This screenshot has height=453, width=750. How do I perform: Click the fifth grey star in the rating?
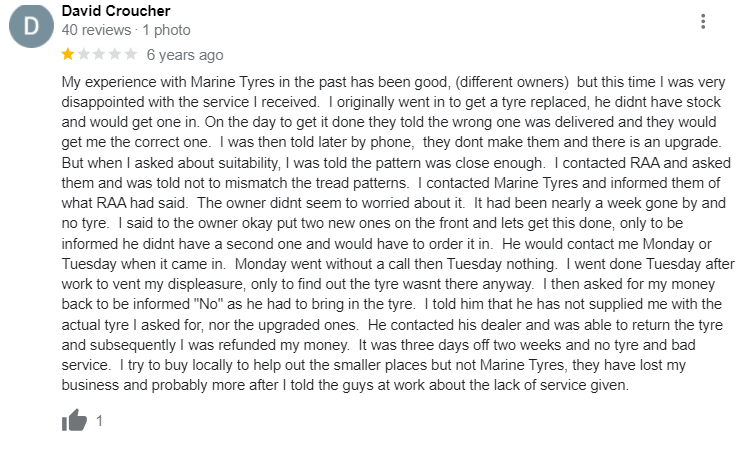click(131, 54)
